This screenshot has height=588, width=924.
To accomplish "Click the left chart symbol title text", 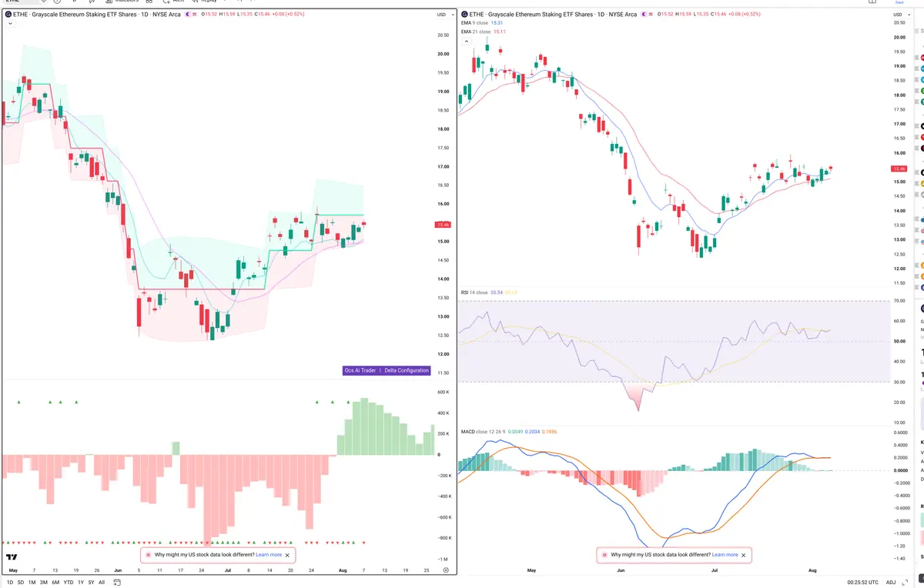I will point(97,14).
